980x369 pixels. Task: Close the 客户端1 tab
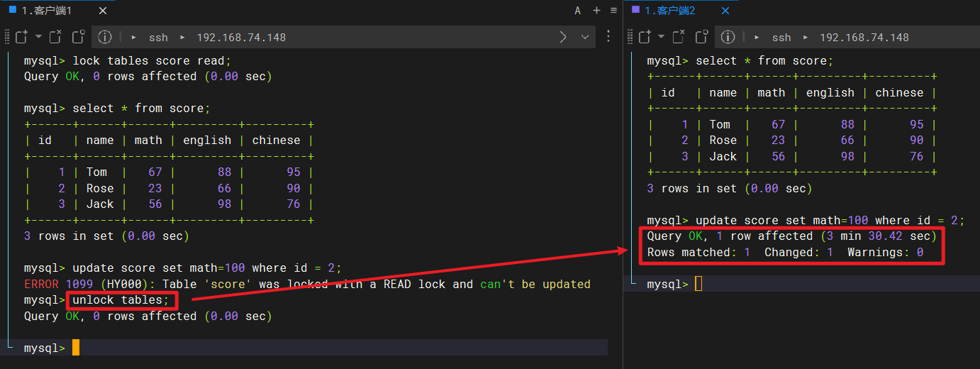pos(101,11)
